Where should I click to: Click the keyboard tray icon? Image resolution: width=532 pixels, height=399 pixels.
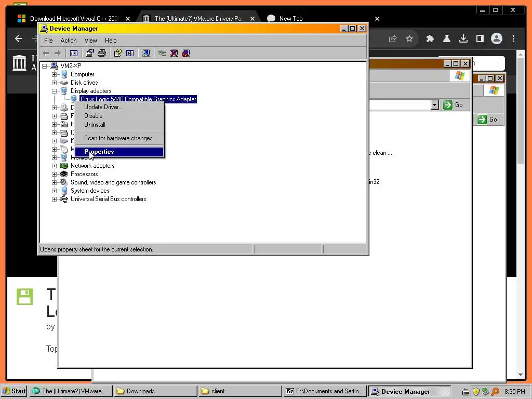(x=466, y=392)
